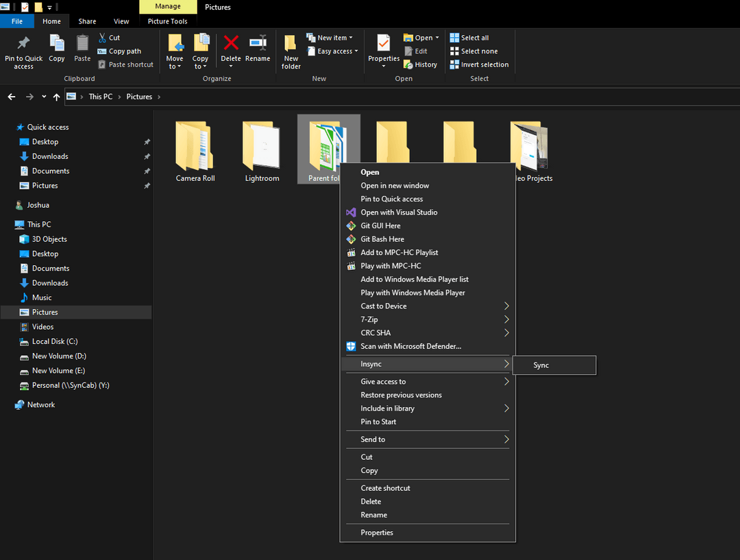740x560 pixels.
Task: Open the Camera Roll folder
Action: 194,144
